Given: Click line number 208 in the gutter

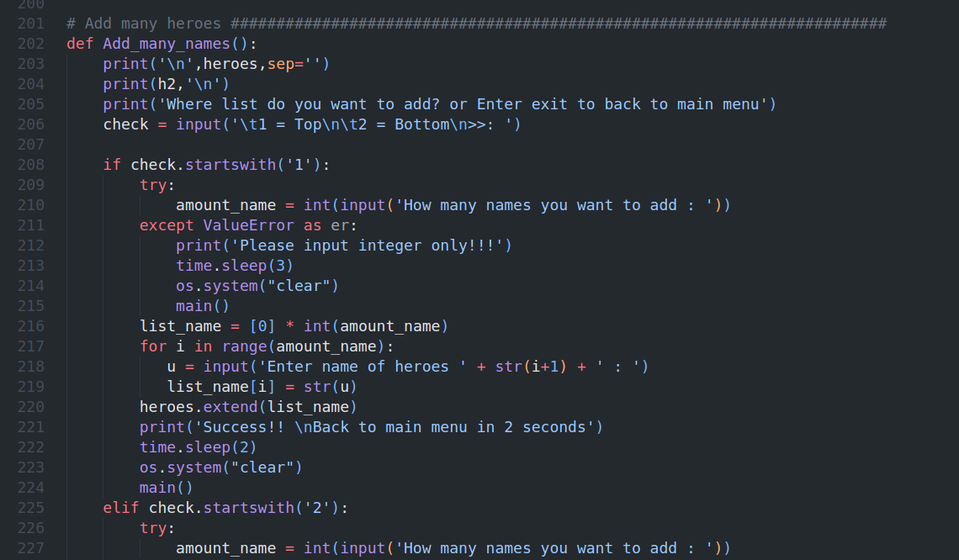Looking at the screenshot, I should tap(31, 165).
